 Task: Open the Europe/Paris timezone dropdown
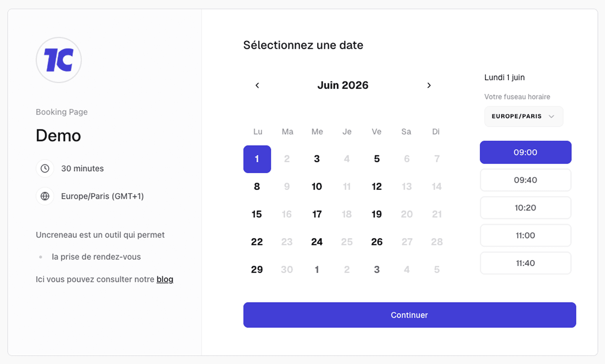pyautogui.click(x=523, y=116)
